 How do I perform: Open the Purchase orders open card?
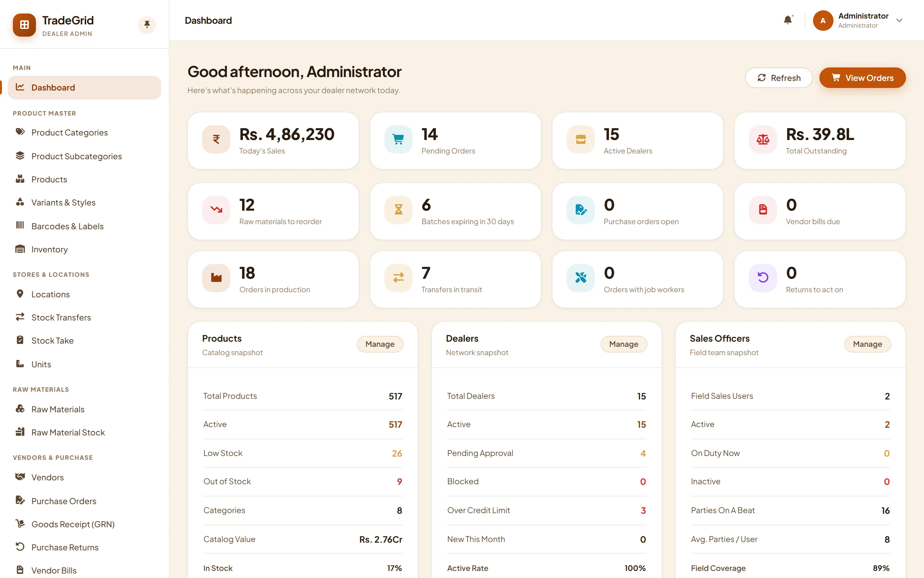point(637,211)
